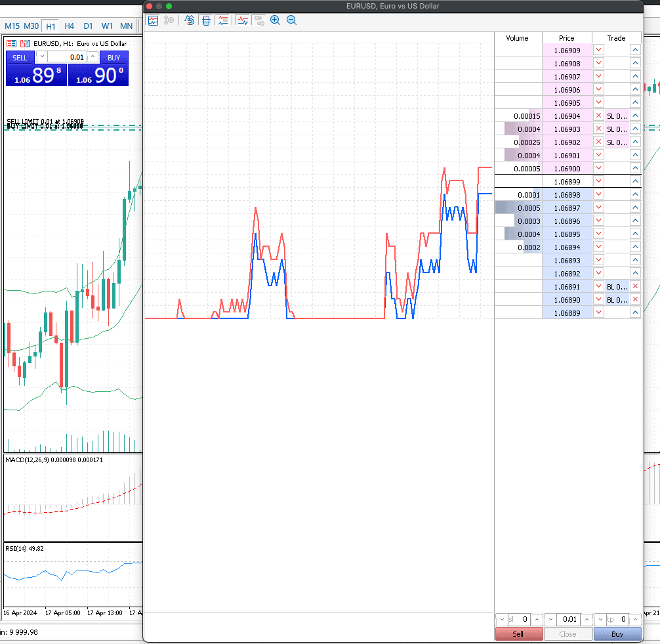Click the magnet auto-centering icon
Screen dimensions: 660x644
[190, 20]
